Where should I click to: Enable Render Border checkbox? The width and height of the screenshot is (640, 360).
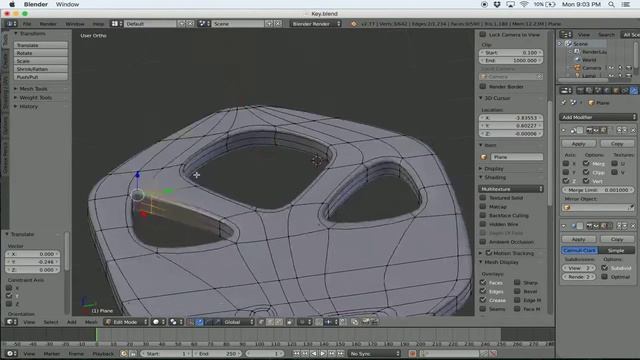pyautogui.click(x=483, y=87)
